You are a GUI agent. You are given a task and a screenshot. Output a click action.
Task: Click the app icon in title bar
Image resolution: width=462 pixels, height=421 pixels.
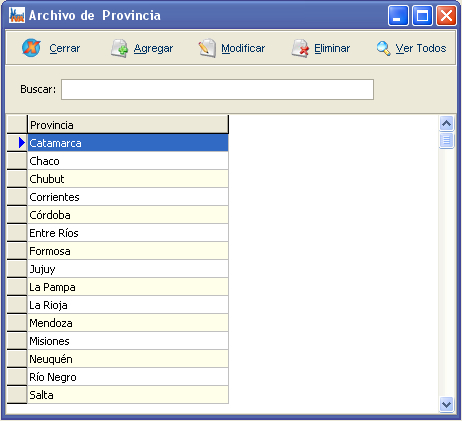pos(17,15)
